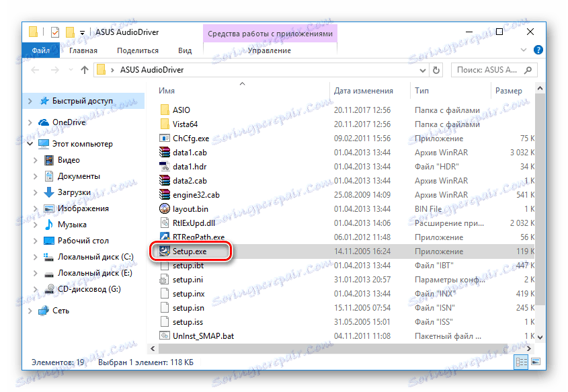Viewport: 568px width, 392px height.
Task: Select the engine32.cab archive icon
Action: (165, 194)
